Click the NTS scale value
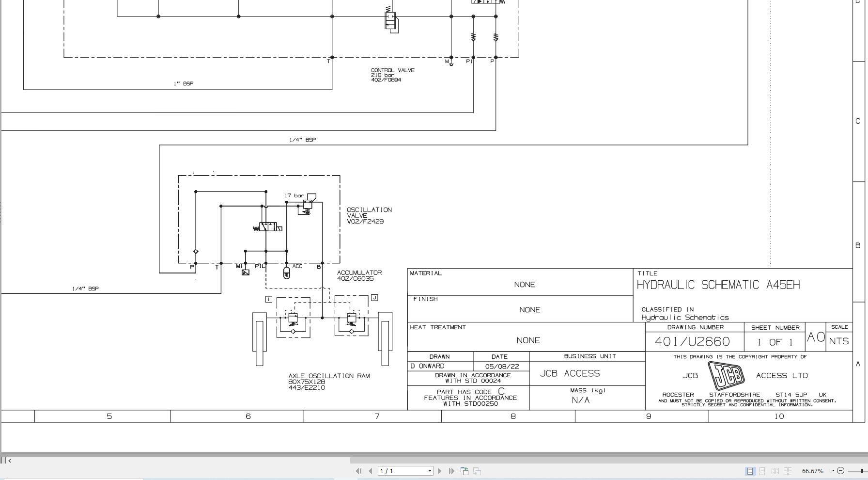This screenshot has width=868, height=480. [839, 341]
